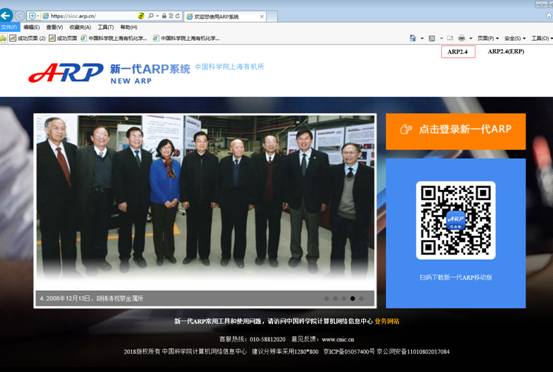Image resolution: width=553 pixels, height=372 pixels.
Task: Click the refresh icon in address bar
Action: point(177,16)
